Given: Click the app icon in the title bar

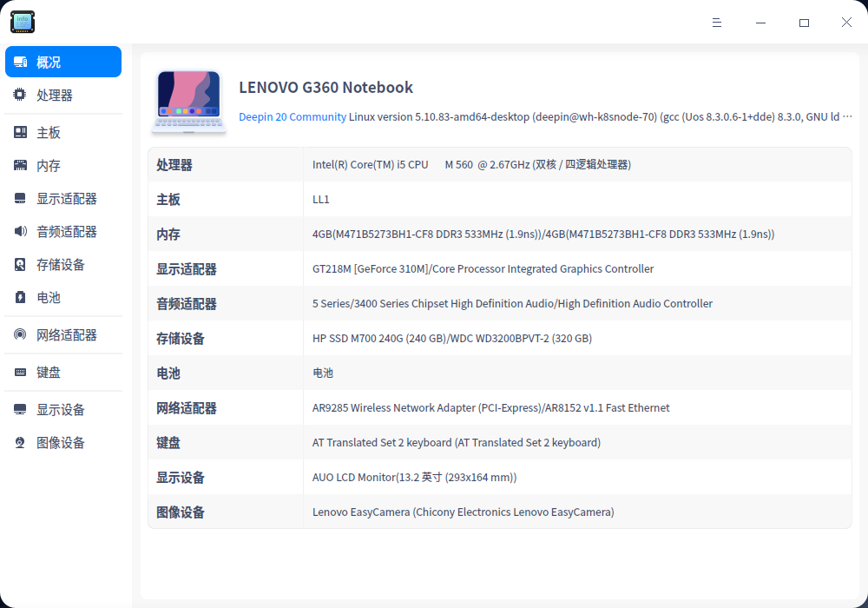Looking at the screenshot, I should click(22, 22).
